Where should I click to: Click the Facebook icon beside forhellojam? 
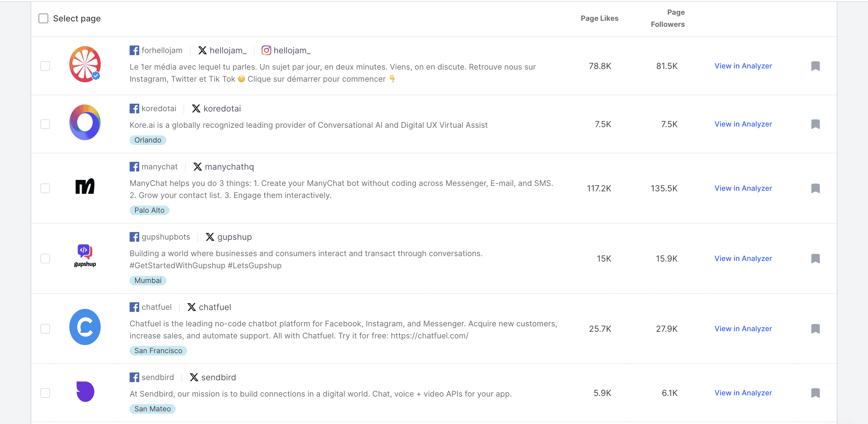134,50
